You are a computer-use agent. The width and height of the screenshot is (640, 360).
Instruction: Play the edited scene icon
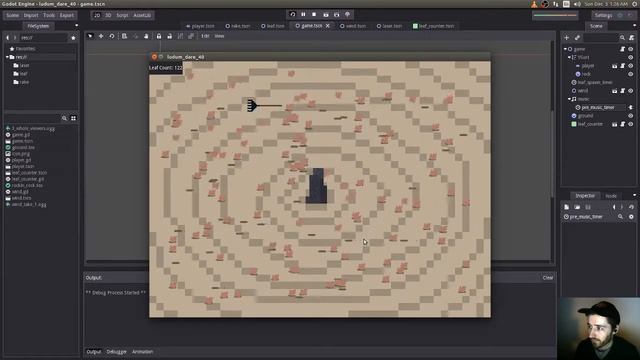click(x=326, y=15)
